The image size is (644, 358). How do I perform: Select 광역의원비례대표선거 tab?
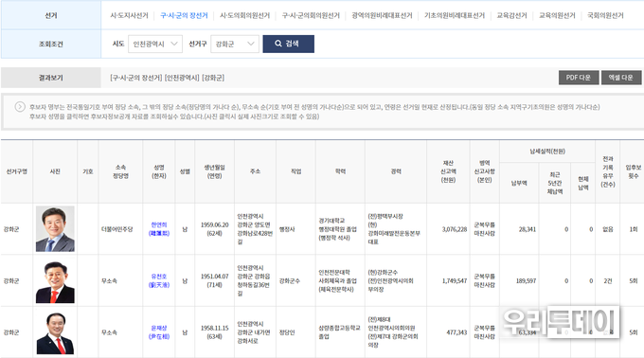(382, 15)
